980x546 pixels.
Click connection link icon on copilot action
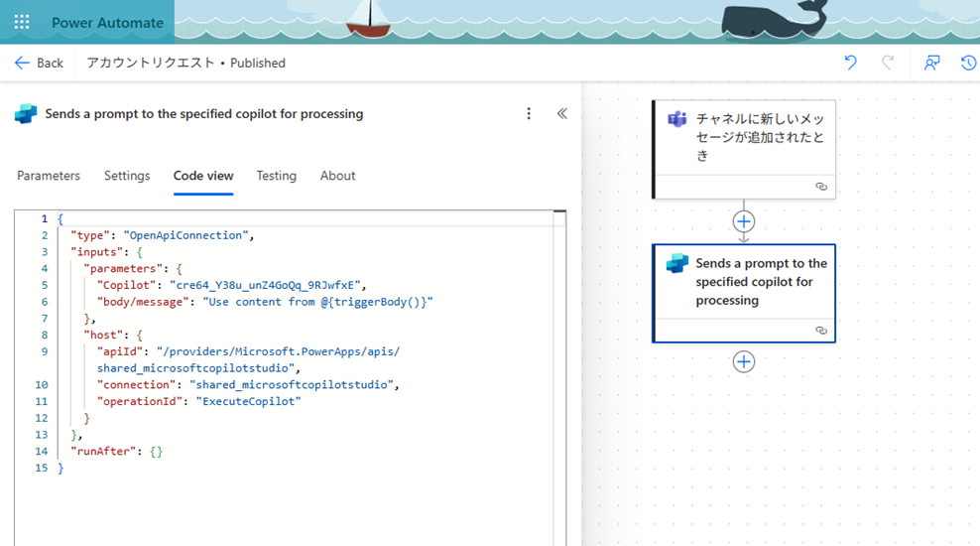[821, 331]
